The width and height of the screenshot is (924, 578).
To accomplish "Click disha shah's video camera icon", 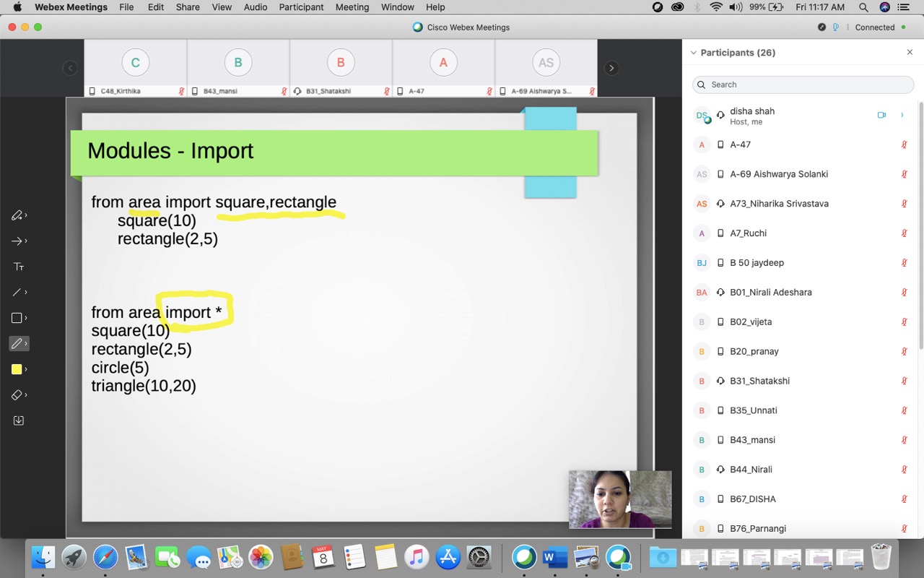I will click(881, 115).
